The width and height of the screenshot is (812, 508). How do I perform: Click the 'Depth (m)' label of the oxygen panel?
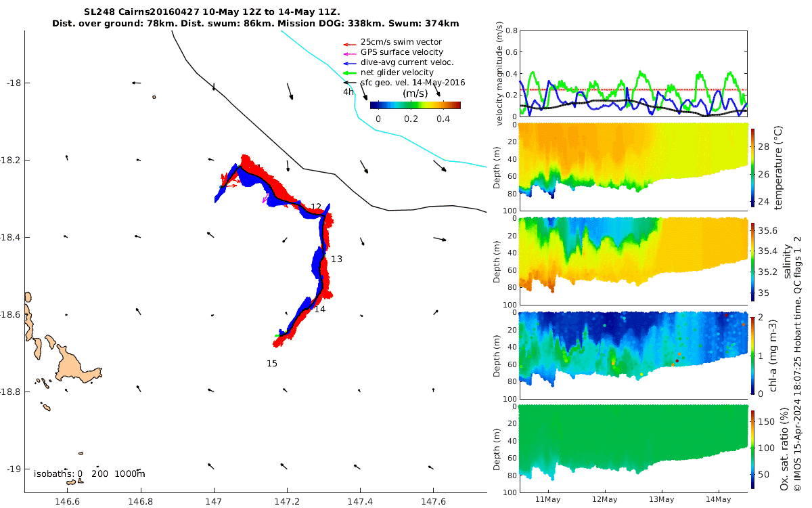[x=498, y=449]
